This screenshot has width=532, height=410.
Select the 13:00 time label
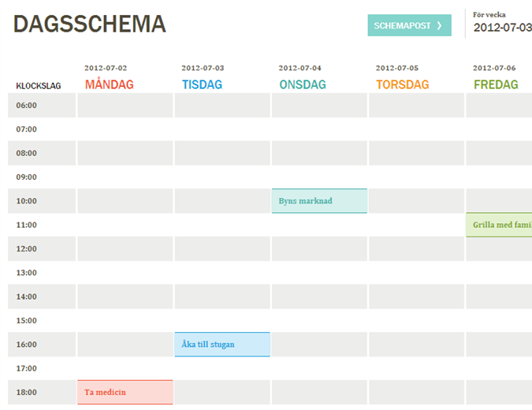(x=26, y=273)
